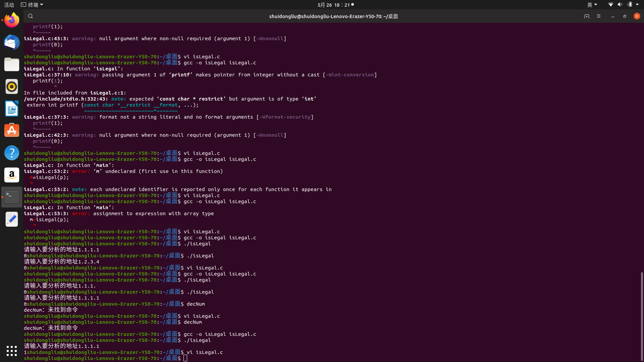
Task: Show applications grid button
Action: point(12,351)
